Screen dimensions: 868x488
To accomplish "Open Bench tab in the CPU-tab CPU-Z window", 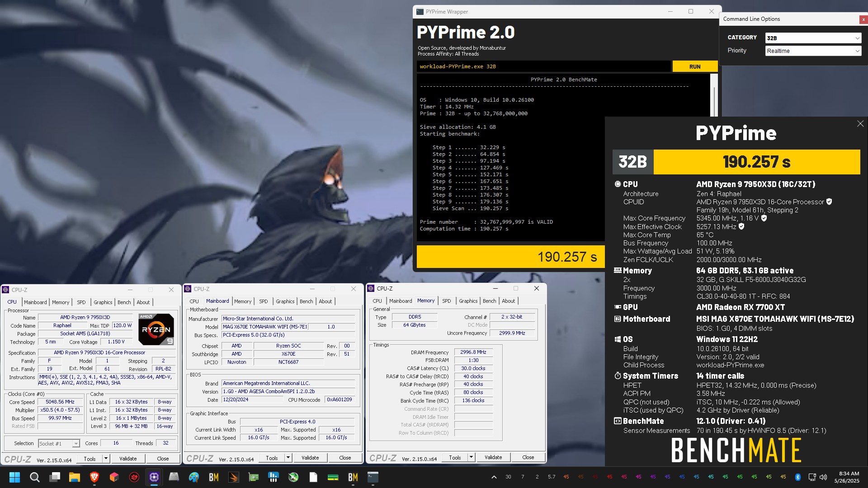I will point(124,302).
